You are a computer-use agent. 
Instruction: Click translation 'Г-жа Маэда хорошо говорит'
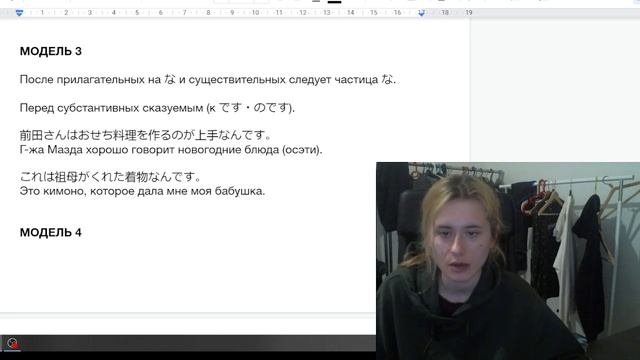pyautogui.click(x=171, y=150)
